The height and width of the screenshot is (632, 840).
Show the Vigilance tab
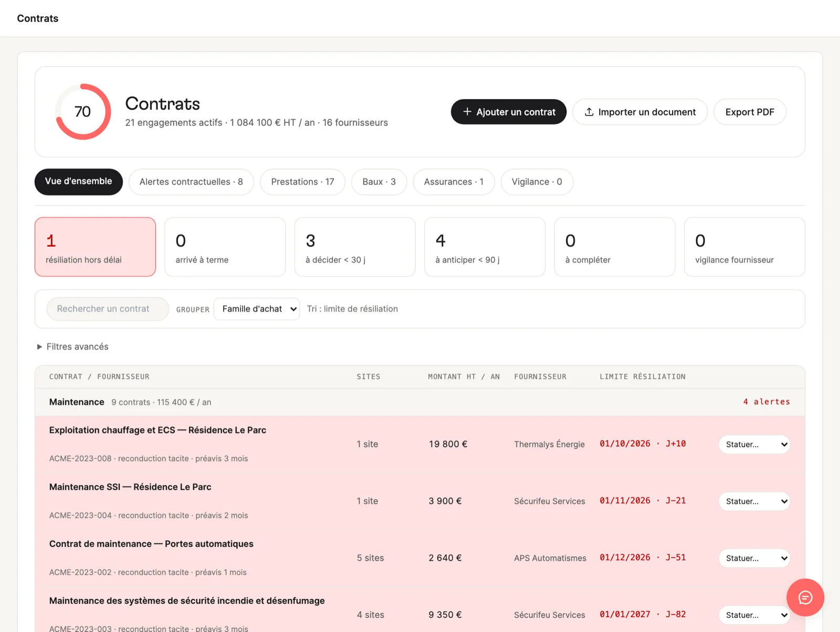point(537,182)
